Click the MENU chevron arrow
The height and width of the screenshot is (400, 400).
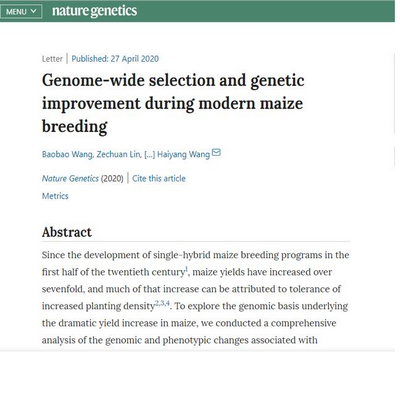pyautogui.click(x=34, y=11)
